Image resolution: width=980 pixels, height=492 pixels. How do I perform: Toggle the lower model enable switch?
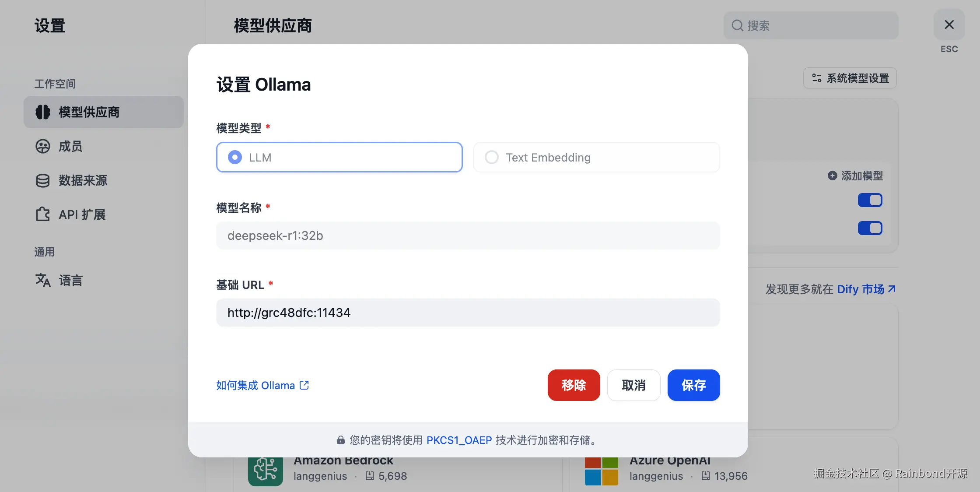pos(870,228)
